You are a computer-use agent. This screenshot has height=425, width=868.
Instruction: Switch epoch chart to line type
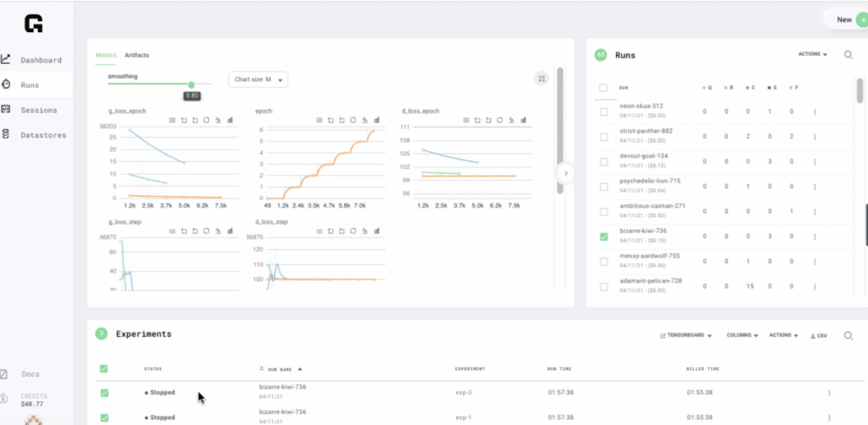point(364,120)
